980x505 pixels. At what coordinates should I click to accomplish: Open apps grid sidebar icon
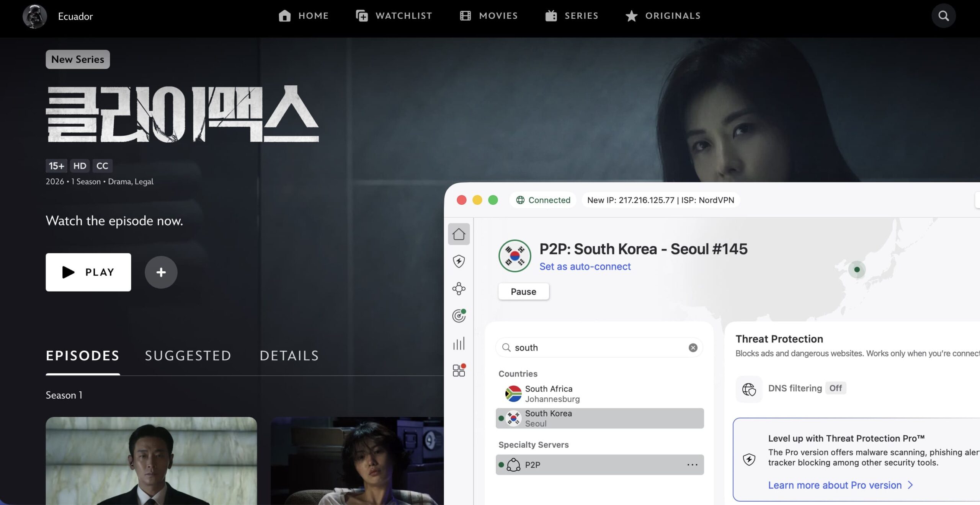pyautogui.click(x=459, y=370)
